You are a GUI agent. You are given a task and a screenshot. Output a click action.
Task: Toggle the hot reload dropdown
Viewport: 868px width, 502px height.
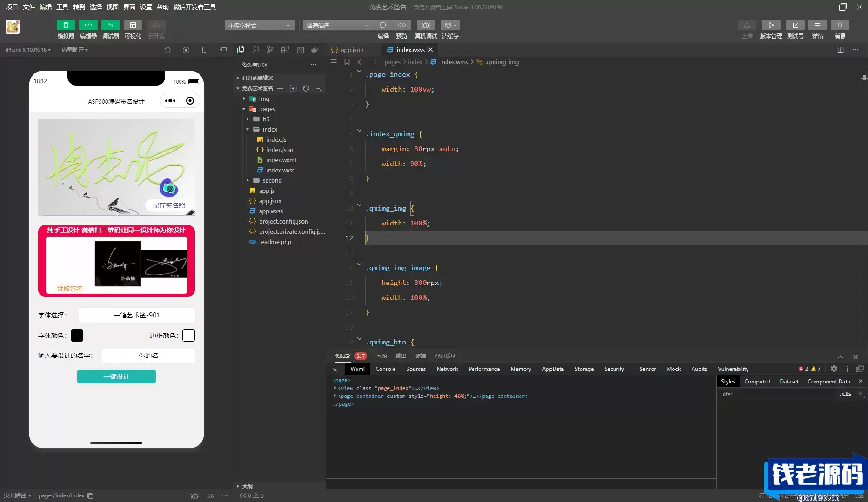[74, 50]
